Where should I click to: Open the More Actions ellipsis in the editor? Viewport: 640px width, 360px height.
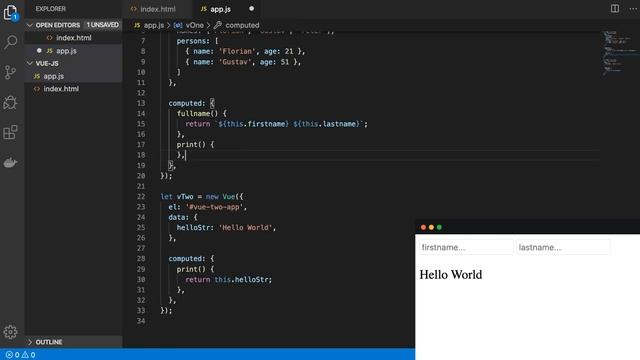click(633, 9)
